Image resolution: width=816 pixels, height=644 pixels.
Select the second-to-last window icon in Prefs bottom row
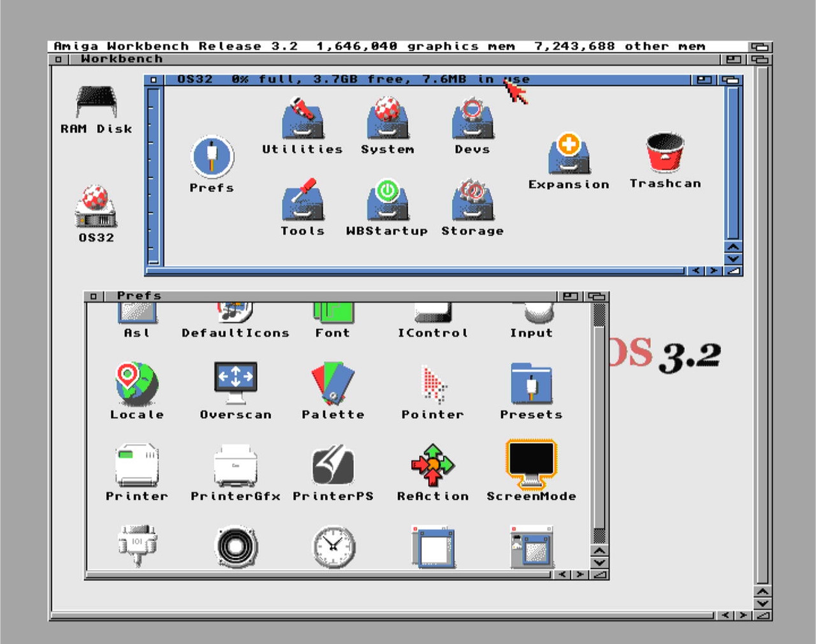433,546
